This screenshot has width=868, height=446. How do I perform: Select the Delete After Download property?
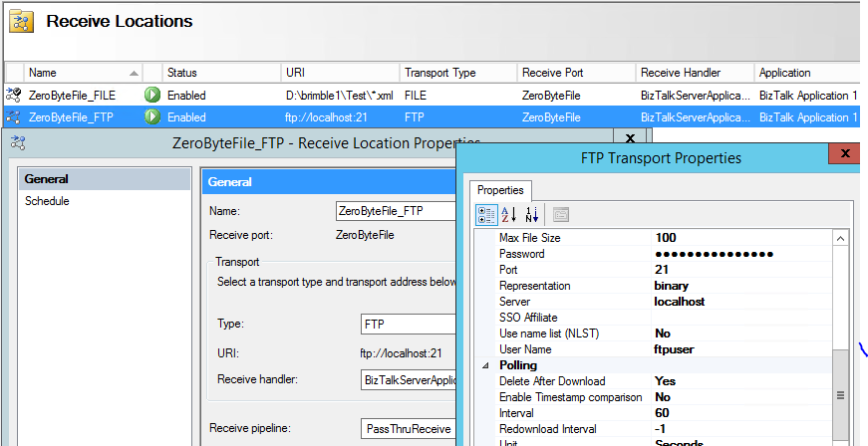coord(552,380)
